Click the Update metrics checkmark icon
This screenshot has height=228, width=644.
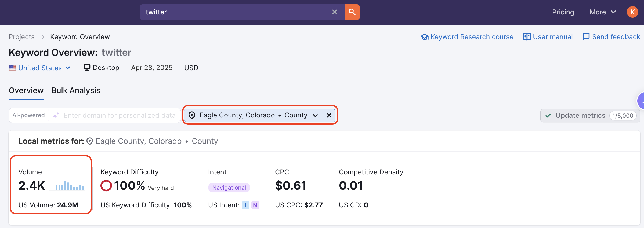(x=548, y=116)
